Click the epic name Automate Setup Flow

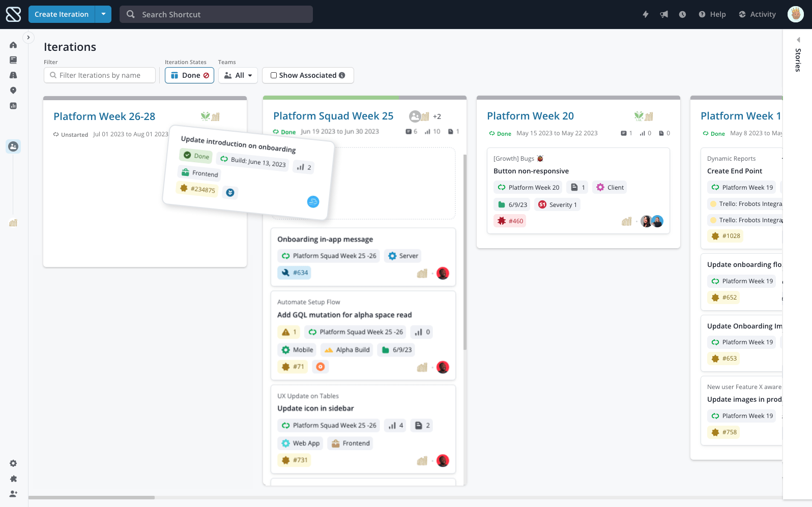click(x=308, y=302)
